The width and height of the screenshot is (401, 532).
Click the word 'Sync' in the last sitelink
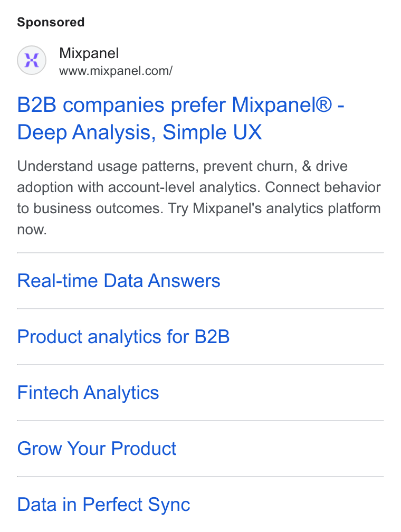[x=169, y=505]
